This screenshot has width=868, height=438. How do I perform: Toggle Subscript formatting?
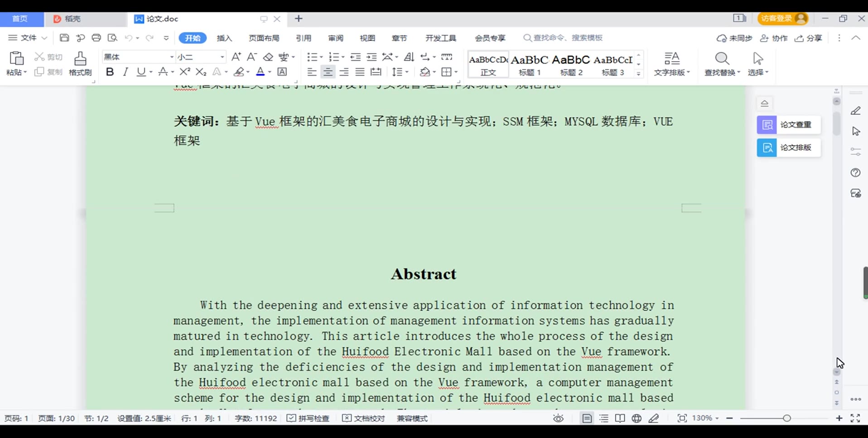201,72
